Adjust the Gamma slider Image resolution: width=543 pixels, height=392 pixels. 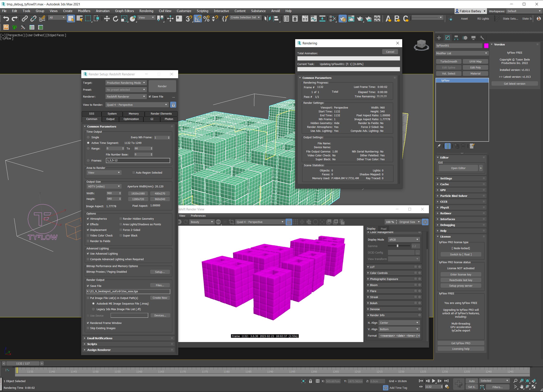point(397,246)
